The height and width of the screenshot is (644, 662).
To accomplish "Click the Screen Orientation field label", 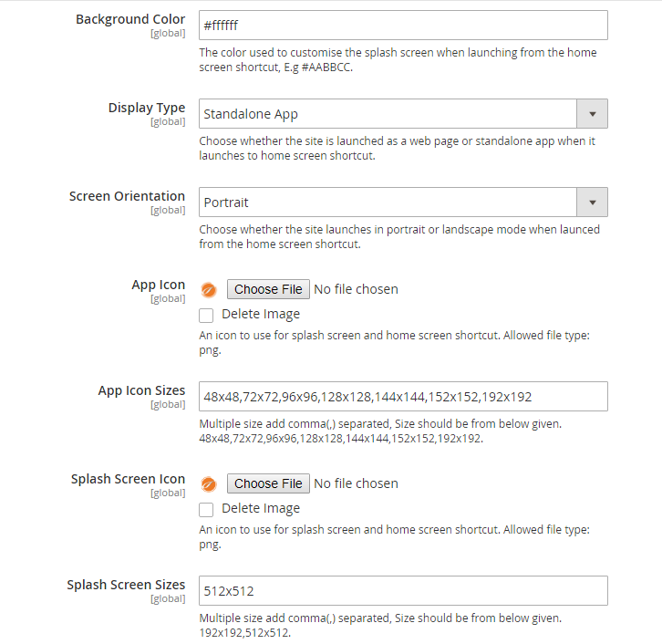I will (127, 196).
